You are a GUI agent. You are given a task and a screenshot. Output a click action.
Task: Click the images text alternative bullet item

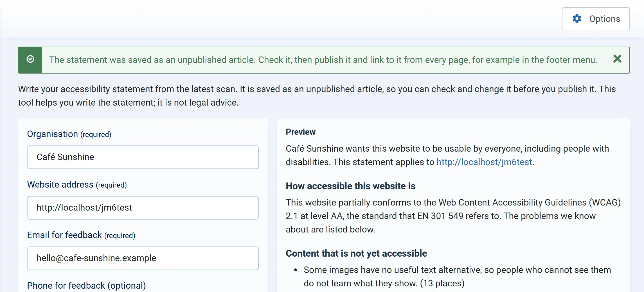coord(457,277)
